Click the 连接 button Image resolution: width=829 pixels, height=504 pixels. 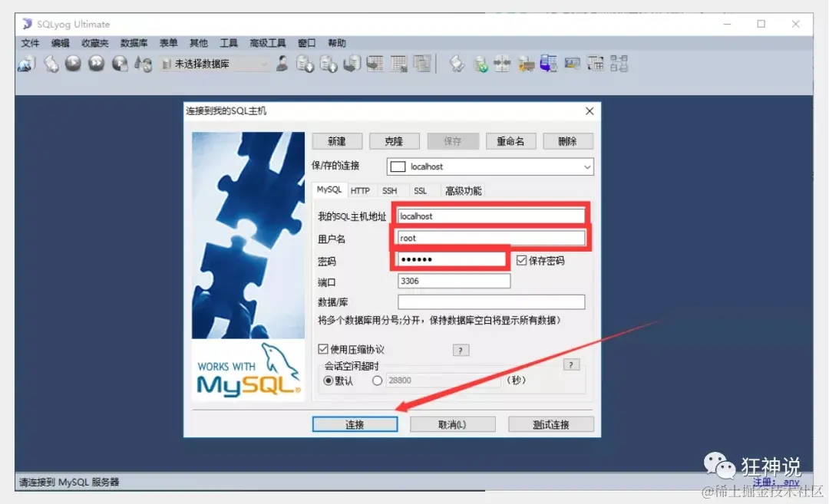(x=355, y=424)
